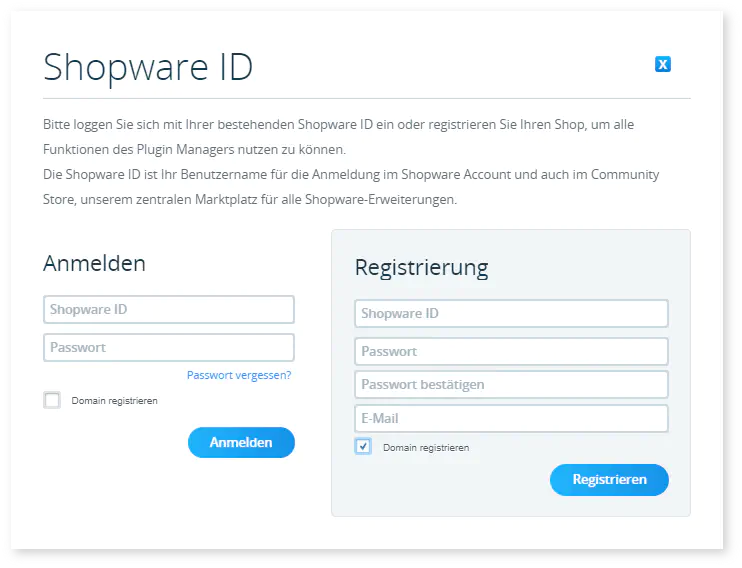Focus the Passwort field in the Anmelden section

tap(169, 348)
